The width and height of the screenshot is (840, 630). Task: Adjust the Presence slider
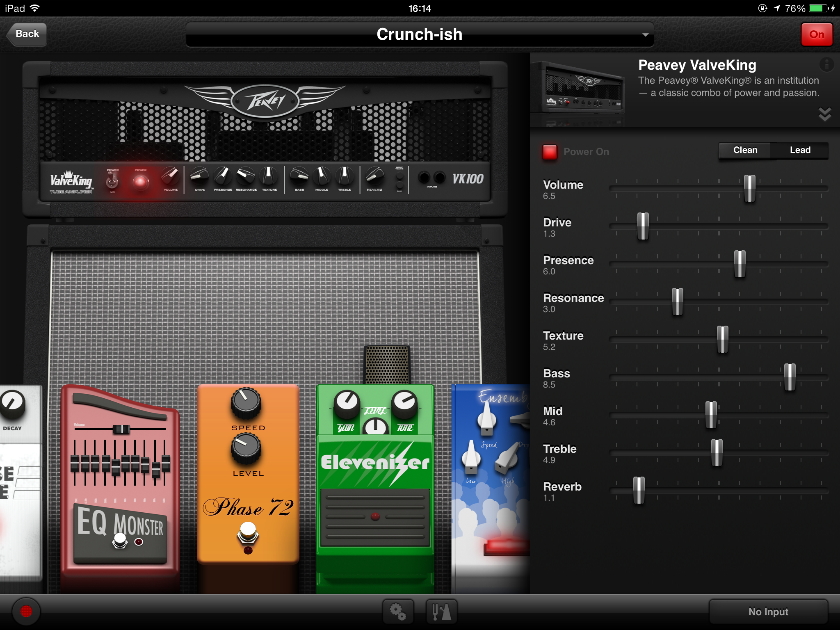pos(740,264)
